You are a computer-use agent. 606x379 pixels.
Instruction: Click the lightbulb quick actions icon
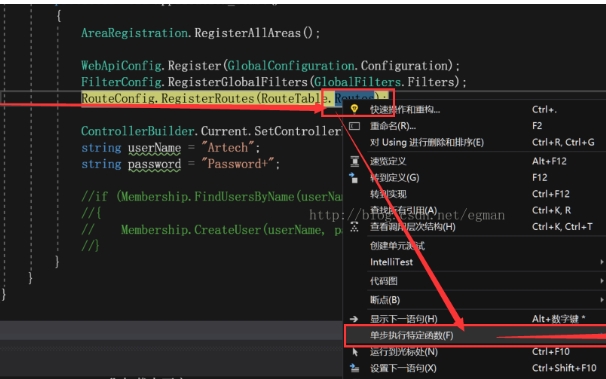point(354,109)
